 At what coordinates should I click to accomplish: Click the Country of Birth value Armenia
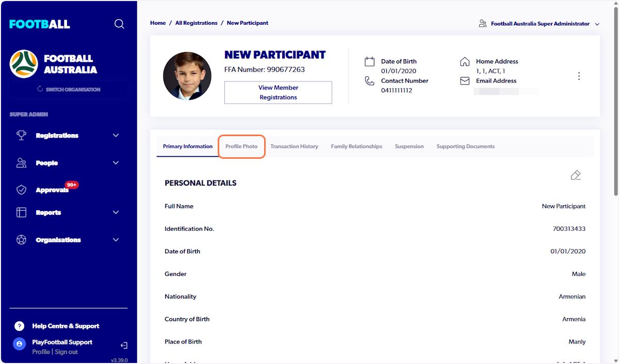point(574,319)
